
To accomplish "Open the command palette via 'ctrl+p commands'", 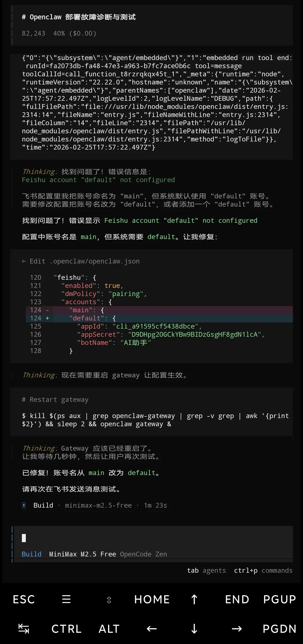I will pos(263,570).
